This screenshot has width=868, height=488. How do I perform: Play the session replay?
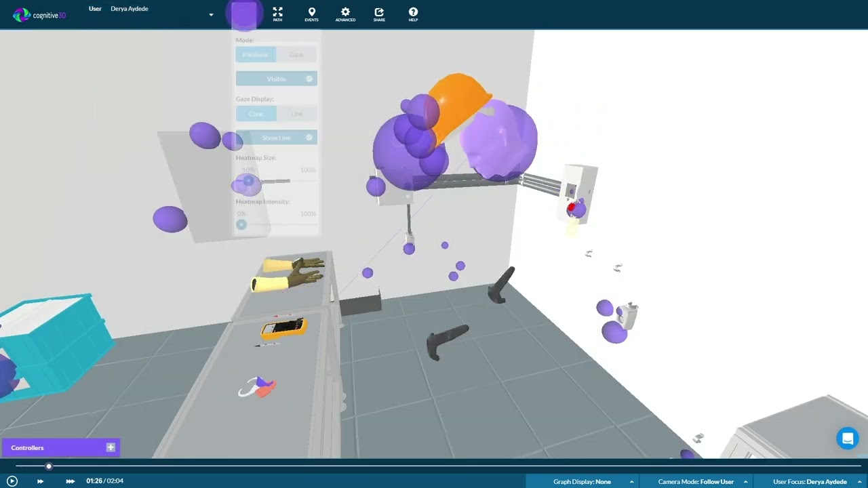pyautogui.click(x=12, y=481)
